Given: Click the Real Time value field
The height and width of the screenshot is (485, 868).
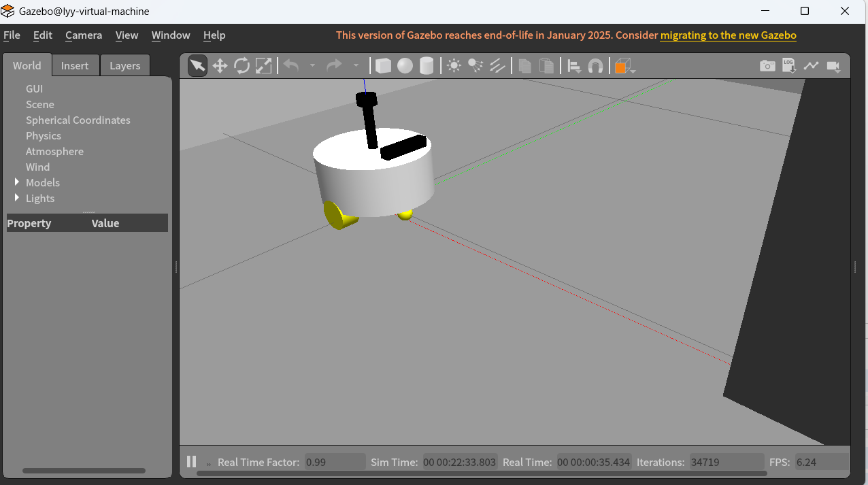Looking at the screenshot, I should (594, 462).
